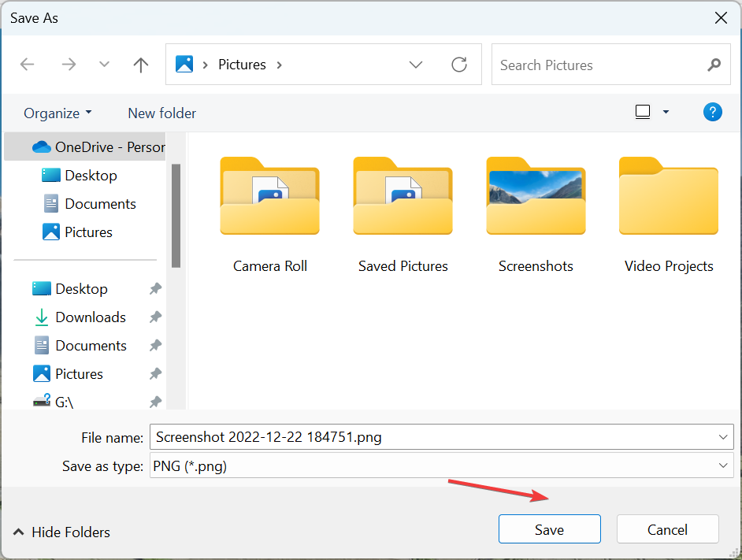Screen dimensions: 742x560
Task: Click the forward navigation arrow
Action: click(x=69, y=65)
